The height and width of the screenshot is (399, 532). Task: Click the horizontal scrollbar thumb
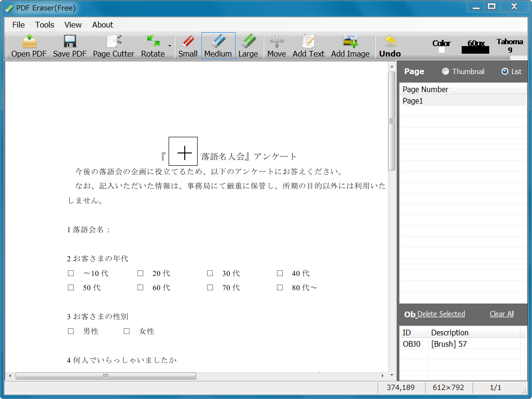[106, 376]
